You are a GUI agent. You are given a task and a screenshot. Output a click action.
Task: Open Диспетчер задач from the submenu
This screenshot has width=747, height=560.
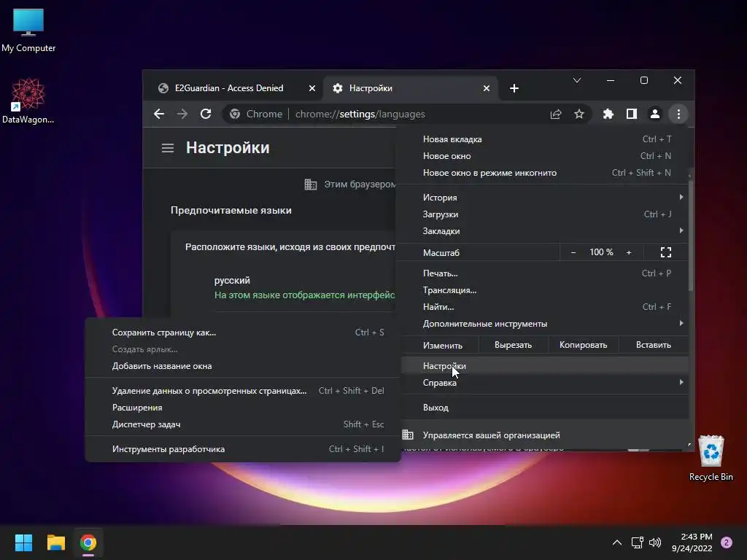pos(242,424)
